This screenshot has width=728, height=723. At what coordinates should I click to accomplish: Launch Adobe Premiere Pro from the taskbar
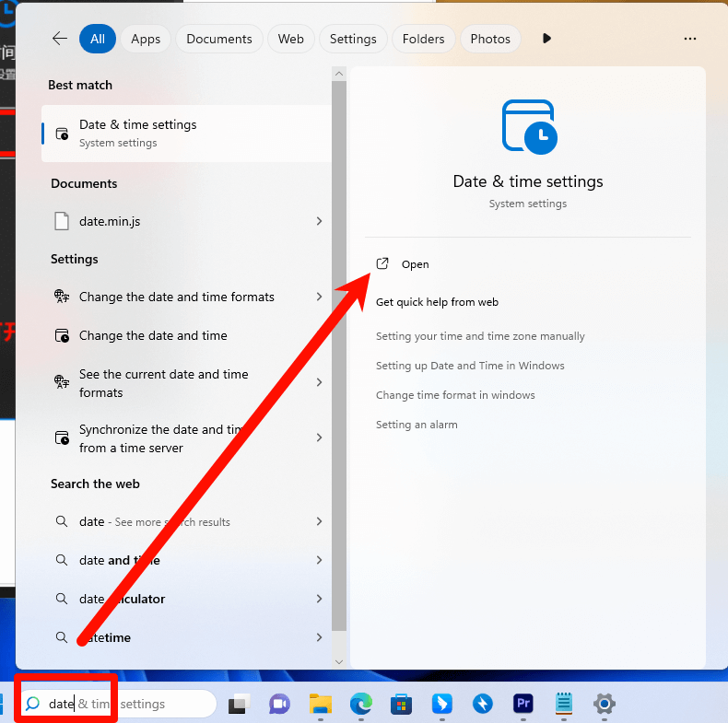point(523,704)
